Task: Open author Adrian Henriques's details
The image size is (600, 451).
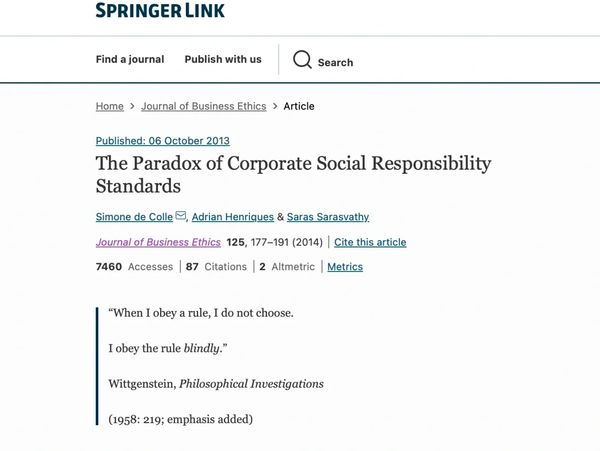Action: click(232, 217)
